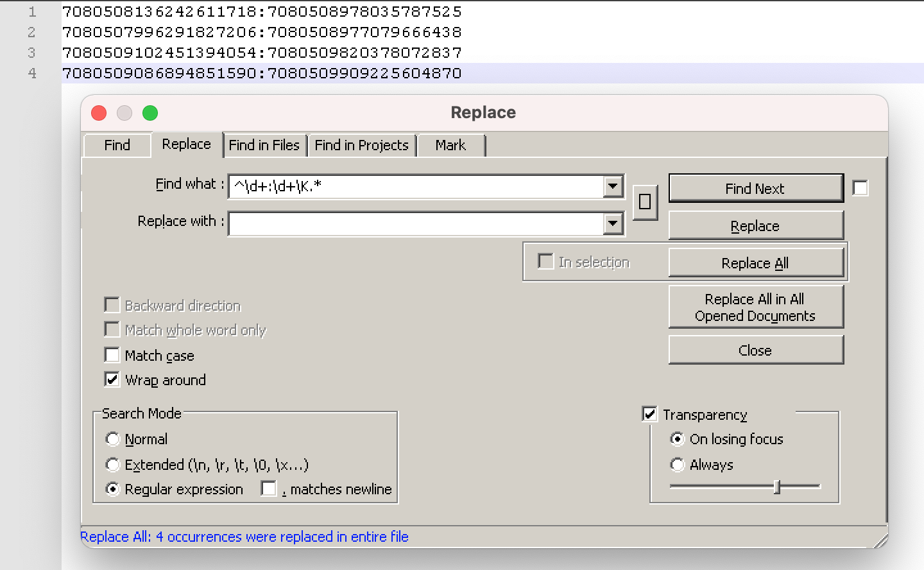Click editor line starting 7080509086894851590

coord(262,73)
